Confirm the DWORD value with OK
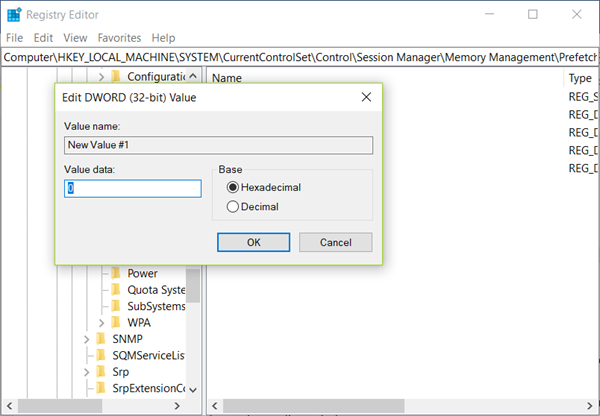Viewport: 600px width, 416px height. click(253, 242)
